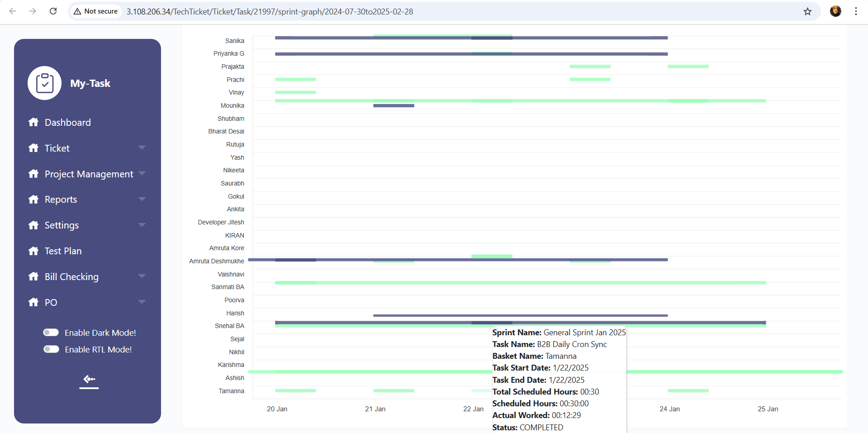Click the Enable Dark Mode! label
Viewport: 868px width, 433px height.
click(100, 333)
